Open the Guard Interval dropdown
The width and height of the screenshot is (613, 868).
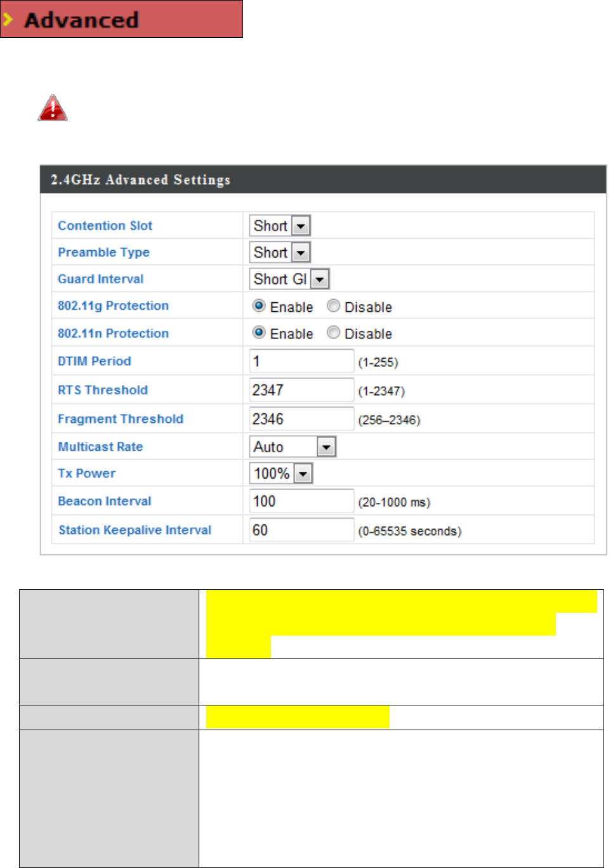(x=289, y=279)
